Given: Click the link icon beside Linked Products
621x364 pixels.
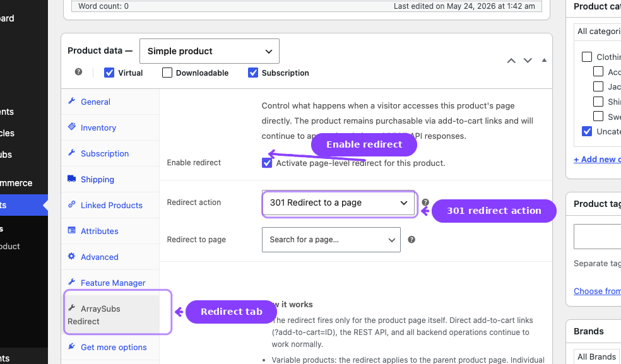Looking at the screenshot, I should pyautogui.click(x=72, y=204).
